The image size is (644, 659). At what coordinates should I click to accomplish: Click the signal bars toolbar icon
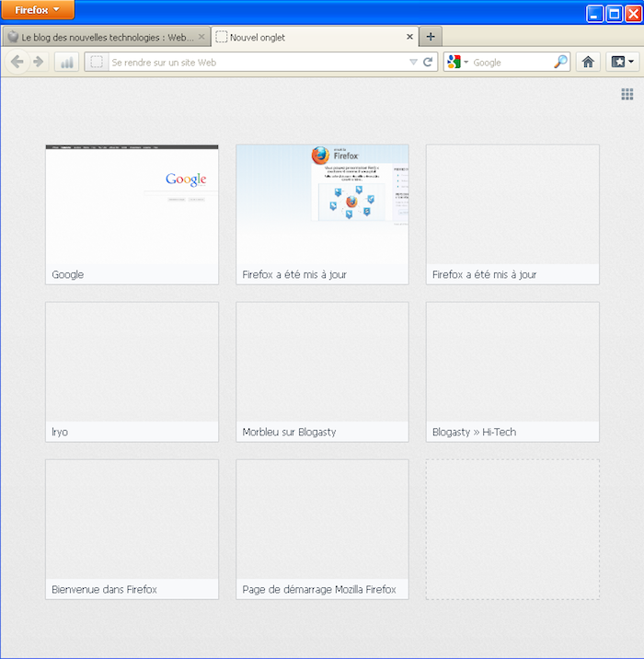(x=67, y=62)
